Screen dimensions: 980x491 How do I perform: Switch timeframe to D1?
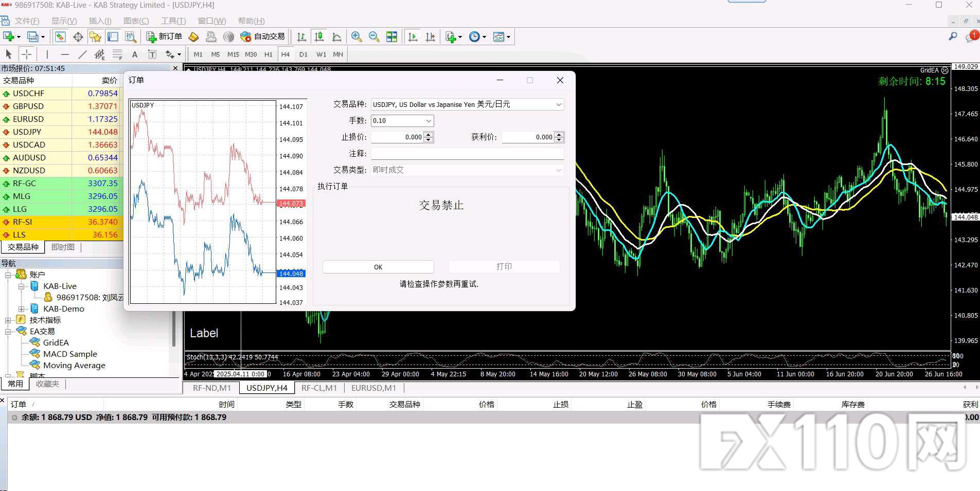click(x=303, y=54)
